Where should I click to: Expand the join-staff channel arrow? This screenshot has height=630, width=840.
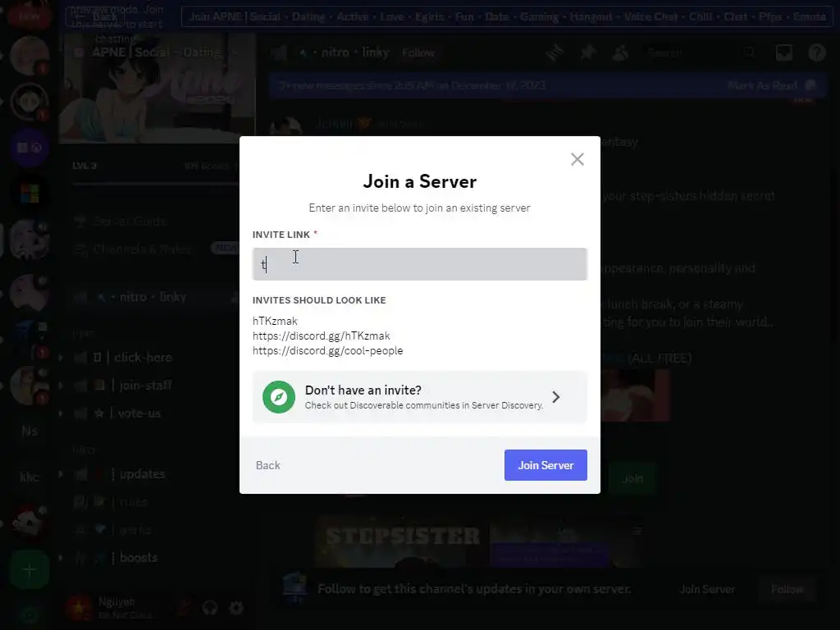point(61,386)
